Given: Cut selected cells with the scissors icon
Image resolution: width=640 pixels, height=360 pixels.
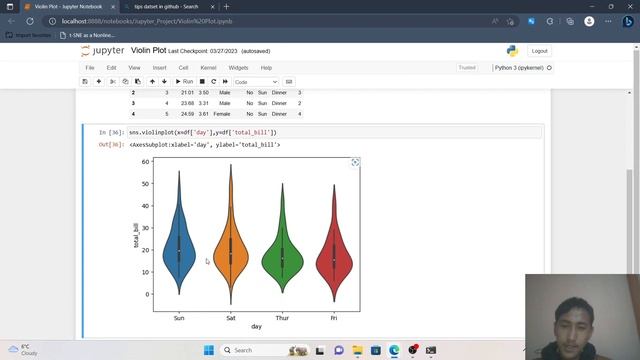Looking at the screenshot, I should pos(113,82).
